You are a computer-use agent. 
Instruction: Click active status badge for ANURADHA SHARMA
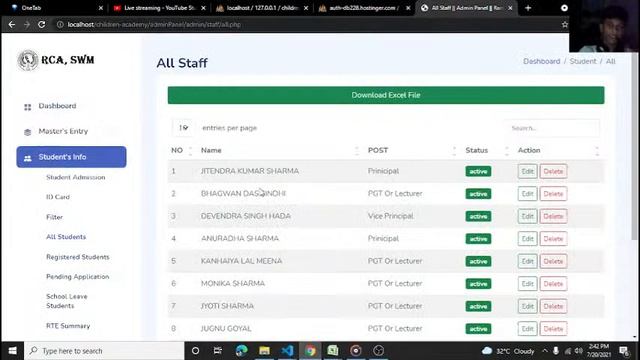click(478, 239)
